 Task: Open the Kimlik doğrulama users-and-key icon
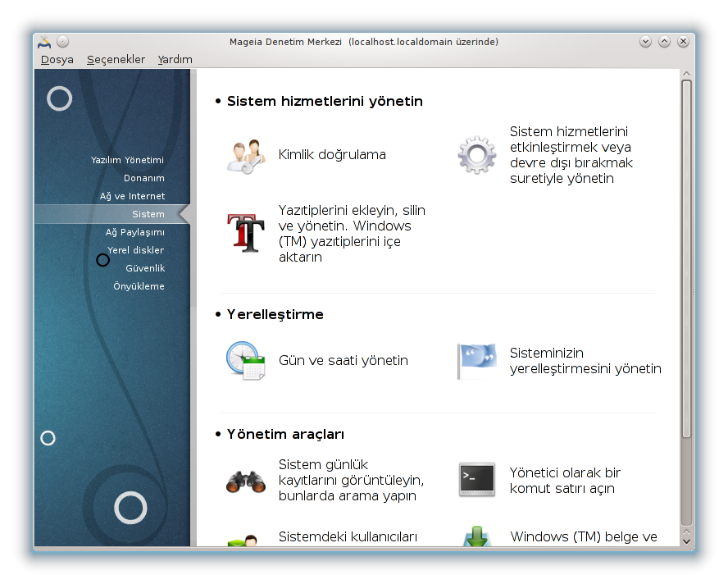(x=246, y=156)
